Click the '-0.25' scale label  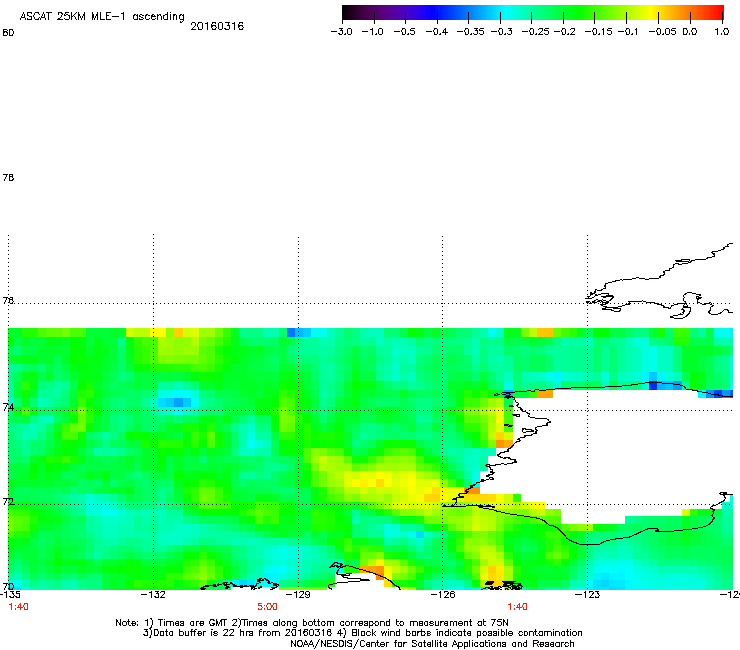coord(535,32)
